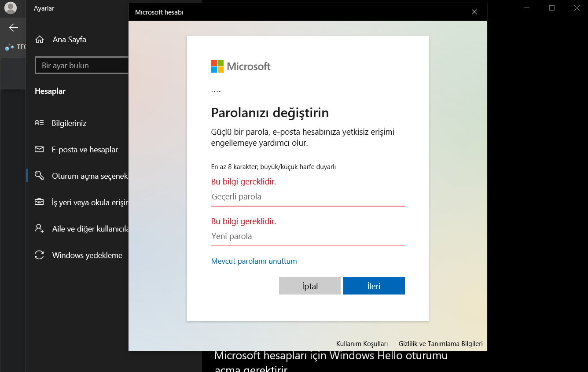588x372 pixels.
Task: Click the error message above Geçerli parola
Action: [244, 181]
